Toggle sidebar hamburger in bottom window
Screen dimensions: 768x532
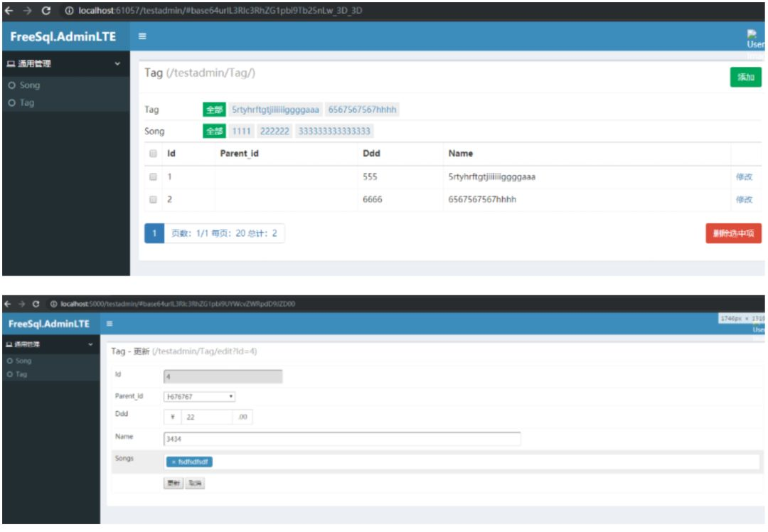[110, 324]
